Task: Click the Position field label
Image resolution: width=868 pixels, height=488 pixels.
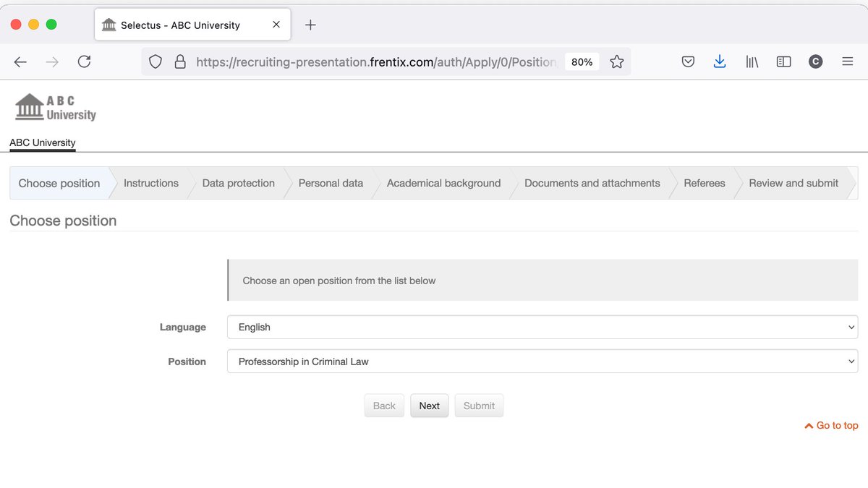Action: [x=187, y=361]
